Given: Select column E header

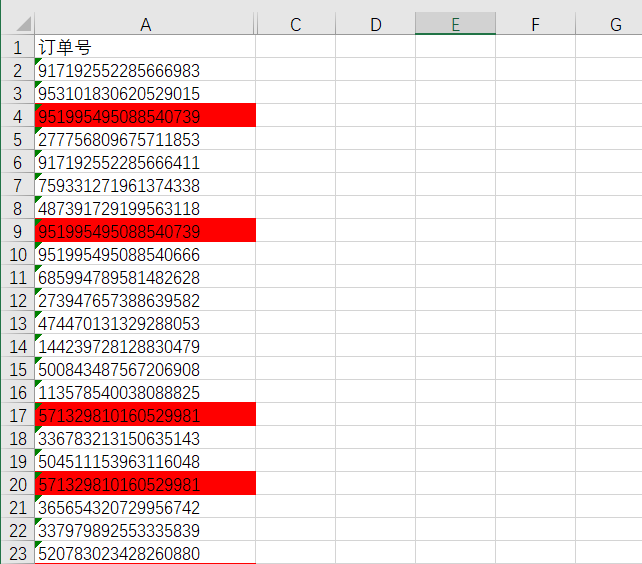Looking at the screenshot, I should coord(455,25).
